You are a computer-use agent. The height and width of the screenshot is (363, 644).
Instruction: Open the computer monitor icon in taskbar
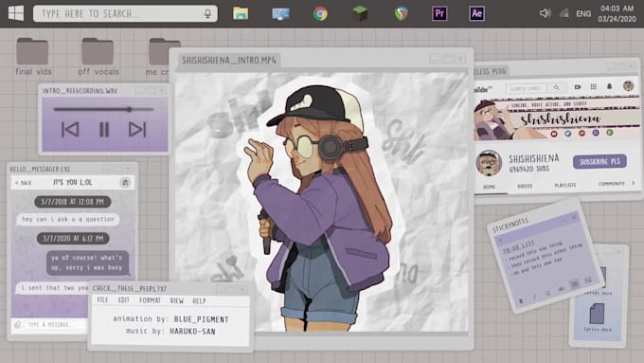[x=280, y=13]
